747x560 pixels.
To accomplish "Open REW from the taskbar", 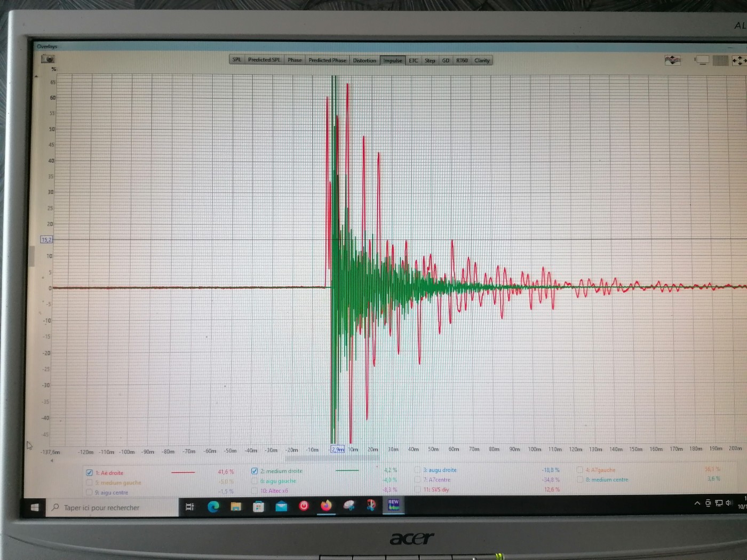I will (393, 505).
